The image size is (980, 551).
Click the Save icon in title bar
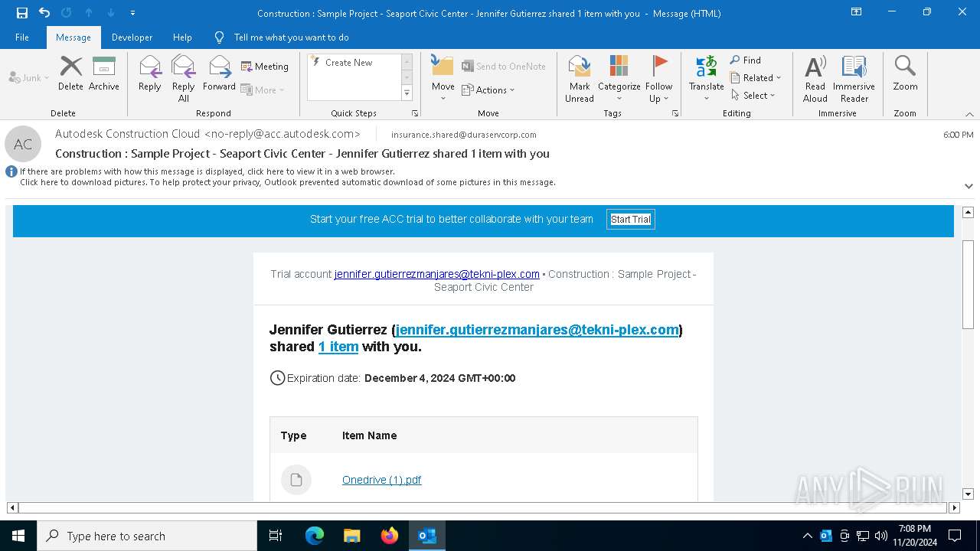pyautogui.click(x=22, y=13)
